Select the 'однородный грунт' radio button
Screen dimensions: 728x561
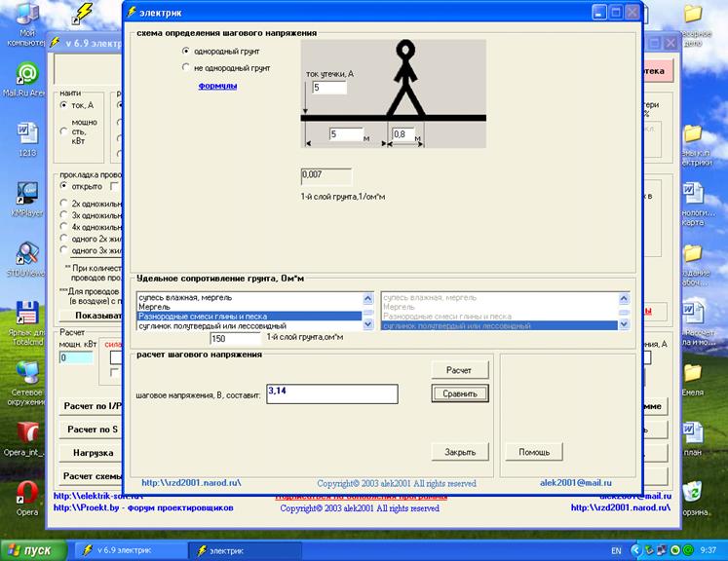(x=187, y=50)
